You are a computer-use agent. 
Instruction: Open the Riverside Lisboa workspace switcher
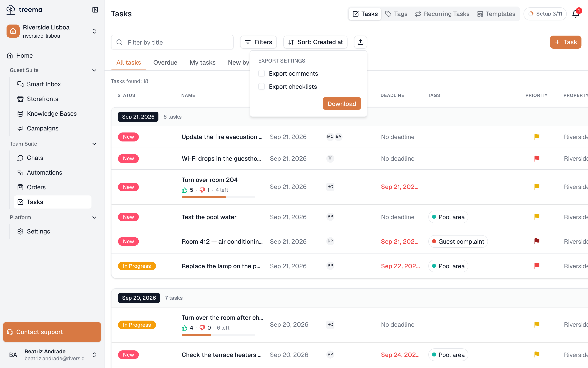pyautogui.click(x=52, y=31)
